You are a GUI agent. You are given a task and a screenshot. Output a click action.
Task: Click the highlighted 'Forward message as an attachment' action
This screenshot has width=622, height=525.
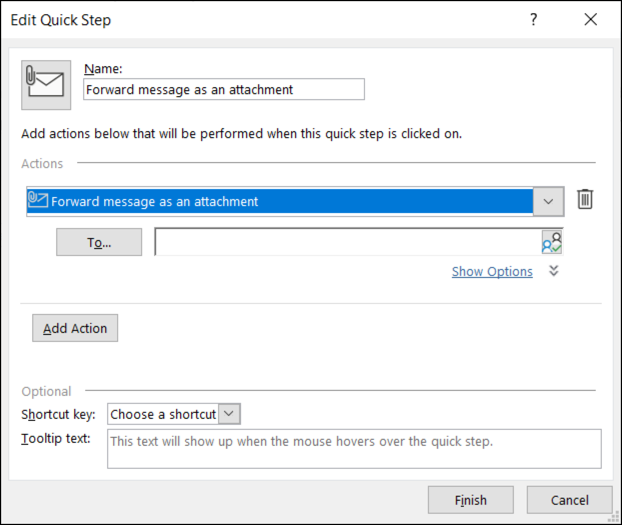click(280, 201)
